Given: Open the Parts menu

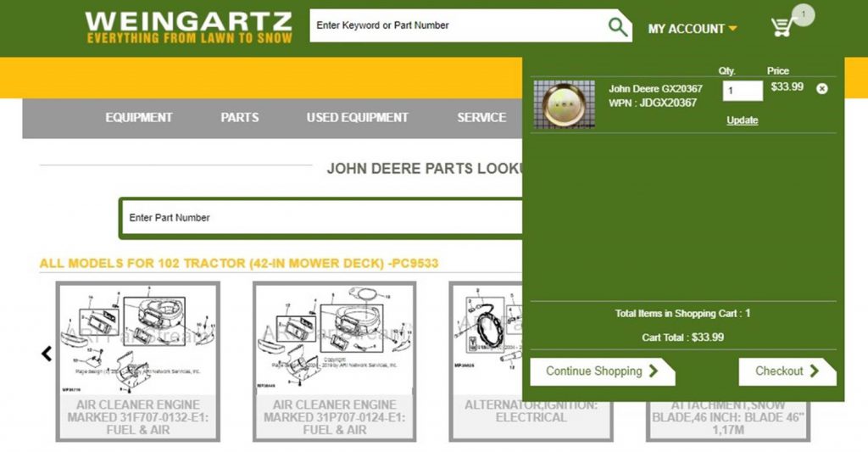Looking at the screenshot, I should tap(240, 117).
